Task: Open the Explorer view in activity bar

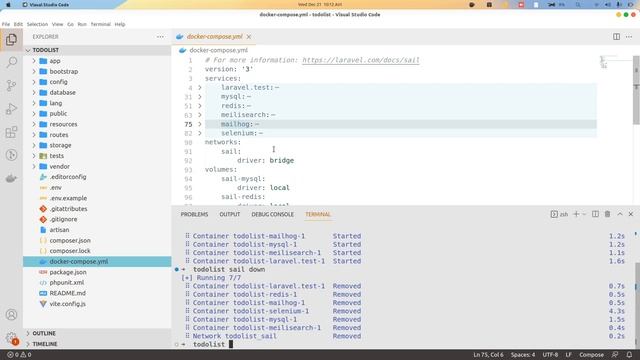Action: pos(11,40)
